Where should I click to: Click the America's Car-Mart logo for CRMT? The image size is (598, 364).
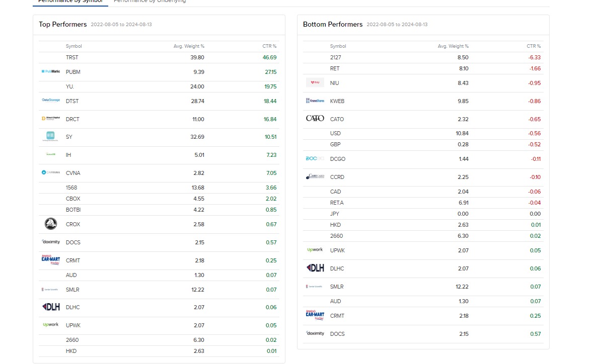pos(50,259)
